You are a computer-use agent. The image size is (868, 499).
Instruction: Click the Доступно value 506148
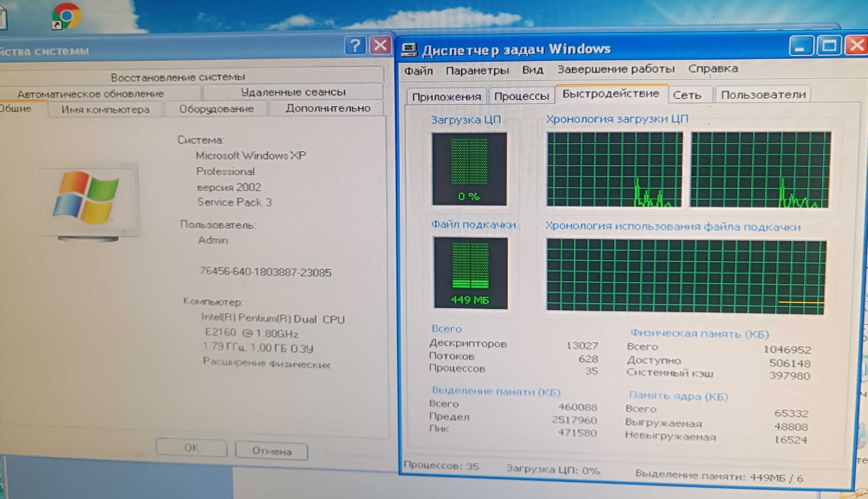[x=790, y=363]
